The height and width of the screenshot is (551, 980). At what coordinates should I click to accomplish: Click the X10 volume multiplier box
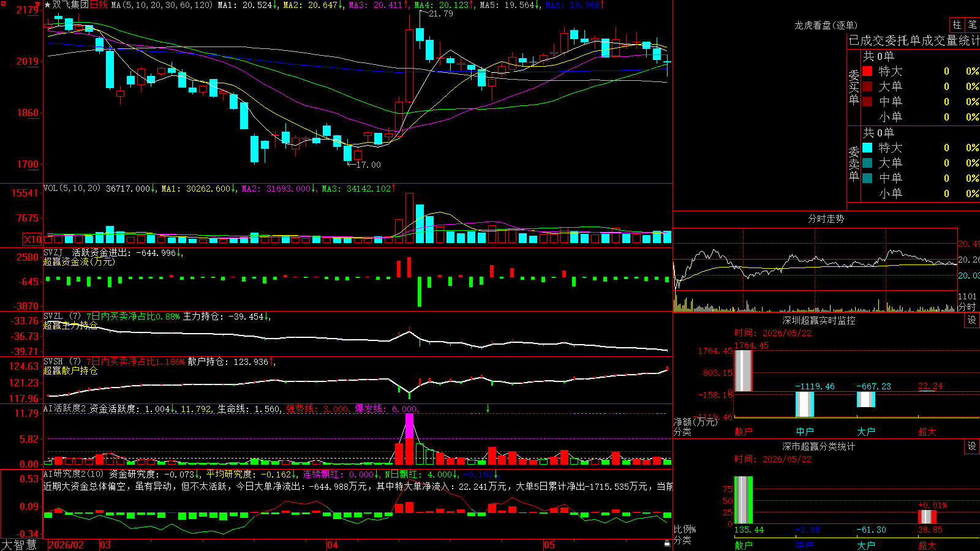click(32, 239)
